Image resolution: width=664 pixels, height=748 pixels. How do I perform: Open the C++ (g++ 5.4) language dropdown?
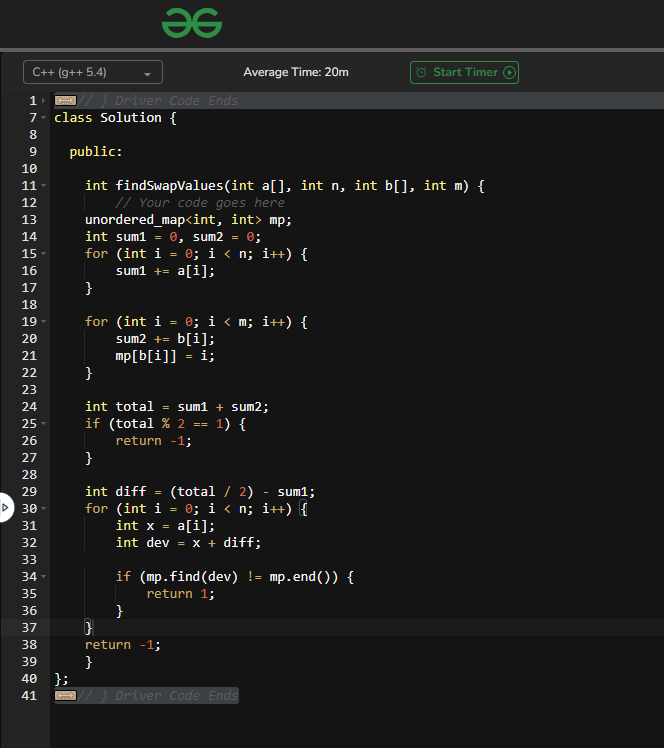pyautogui.click(x=93, y=72)
